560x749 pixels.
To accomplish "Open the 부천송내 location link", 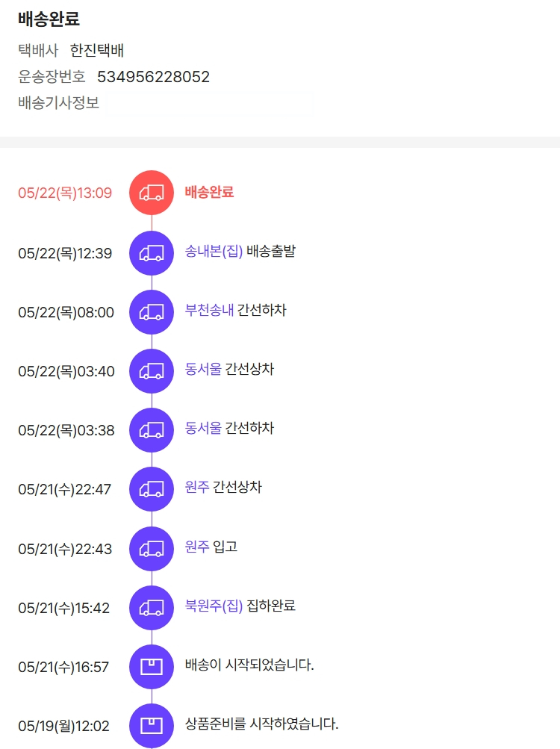I will tap(209, 311).
